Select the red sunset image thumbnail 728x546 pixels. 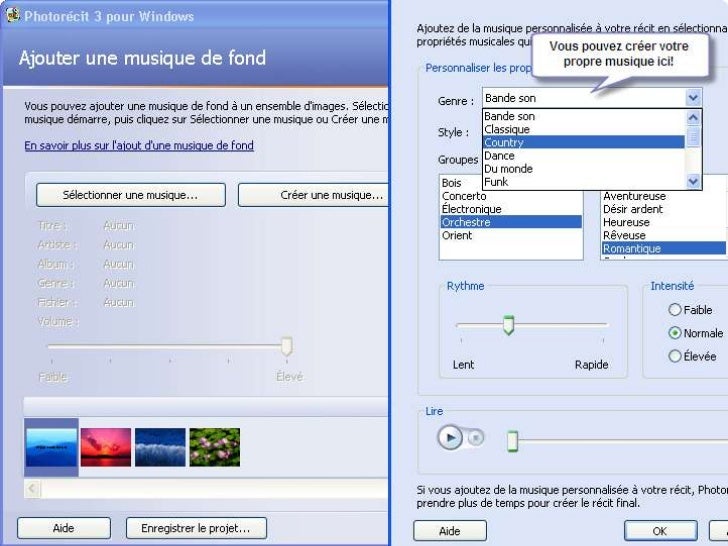[106, 447]
